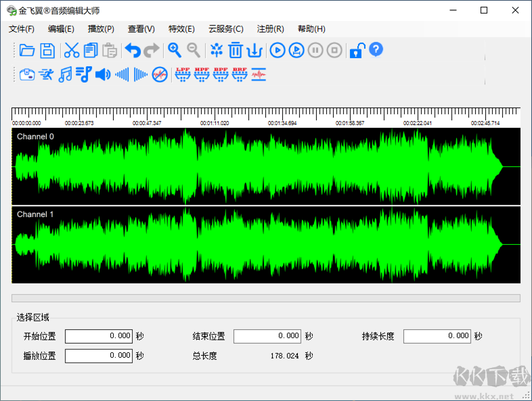The height and width of the screenshot is (401, 532).
Task: Open the 文件(F) menu
Action: (x=21, y=29)
